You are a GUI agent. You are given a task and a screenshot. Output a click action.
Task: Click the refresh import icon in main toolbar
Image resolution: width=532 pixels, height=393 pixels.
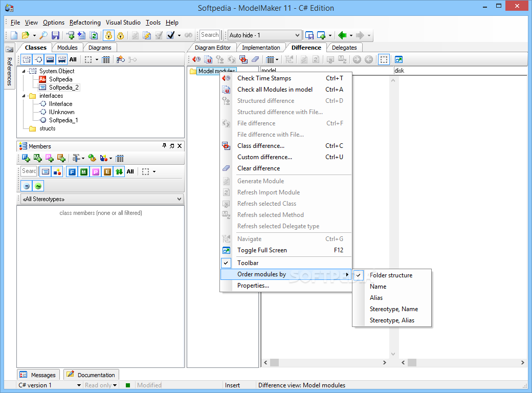point(94,35)
